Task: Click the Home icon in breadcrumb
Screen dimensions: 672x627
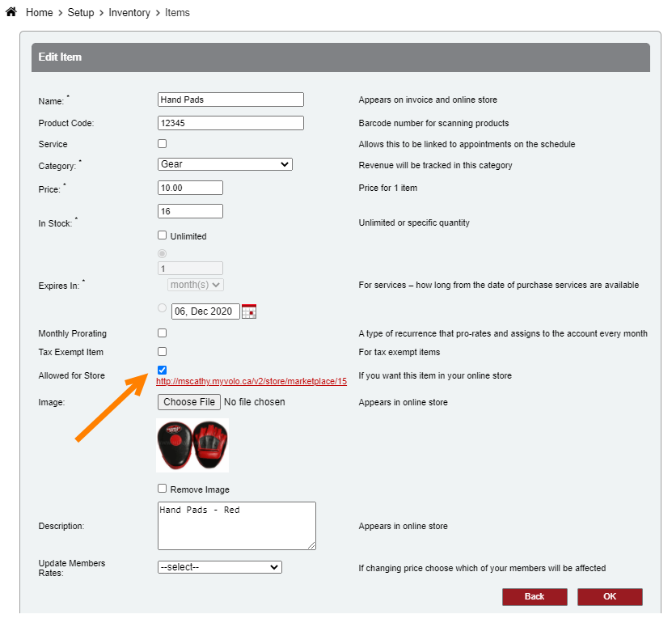Action: 11,13
